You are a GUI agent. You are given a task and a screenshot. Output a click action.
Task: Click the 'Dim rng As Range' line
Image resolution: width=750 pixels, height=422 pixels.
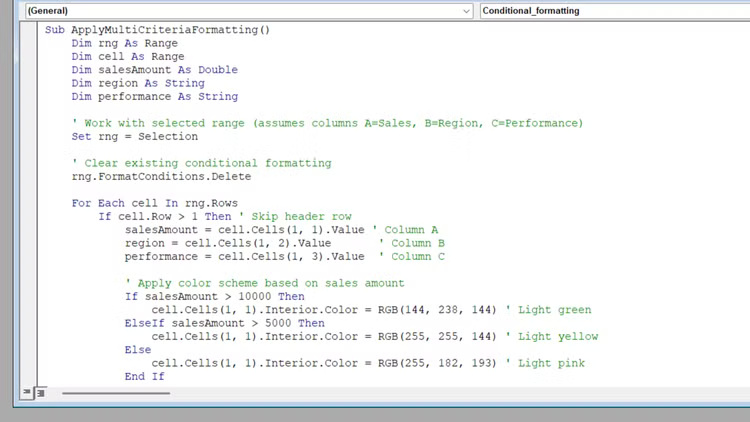pyautogui.click(x=124, y=43)
